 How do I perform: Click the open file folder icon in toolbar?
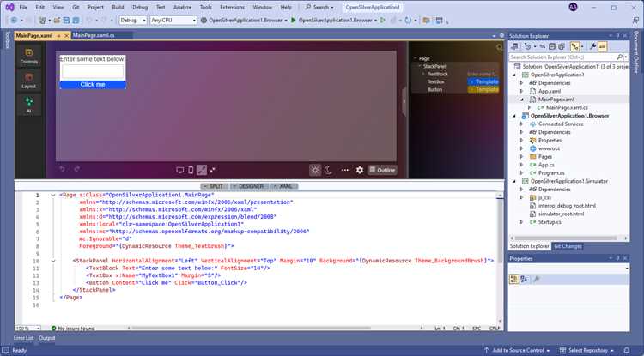click(x=57, y=20)
